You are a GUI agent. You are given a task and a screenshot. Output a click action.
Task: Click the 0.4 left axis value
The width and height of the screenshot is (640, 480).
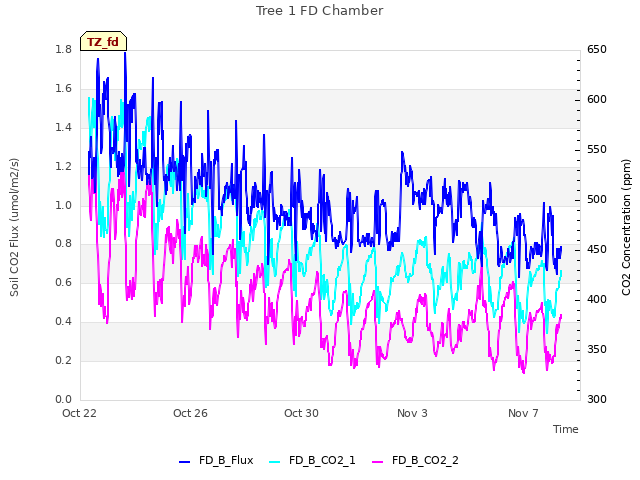tap(63, 321)
